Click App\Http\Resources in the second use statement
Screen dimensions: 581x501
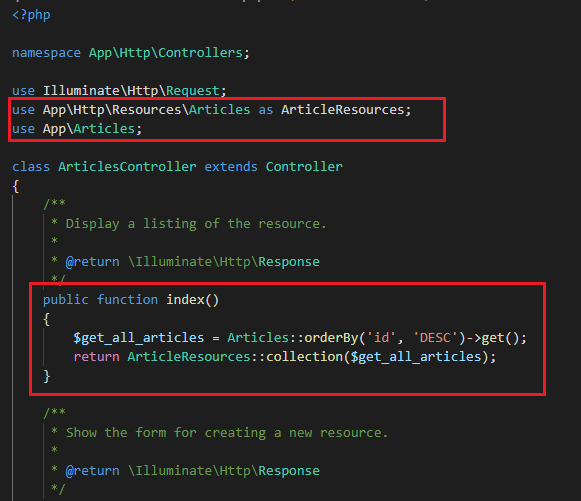pyautogui.click(x=112, y=110)
